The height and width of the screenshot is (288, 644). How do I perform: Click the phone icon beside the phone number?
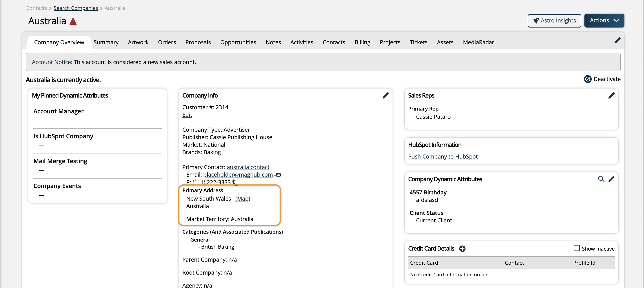pyautogui.click(x=235, y=182)
